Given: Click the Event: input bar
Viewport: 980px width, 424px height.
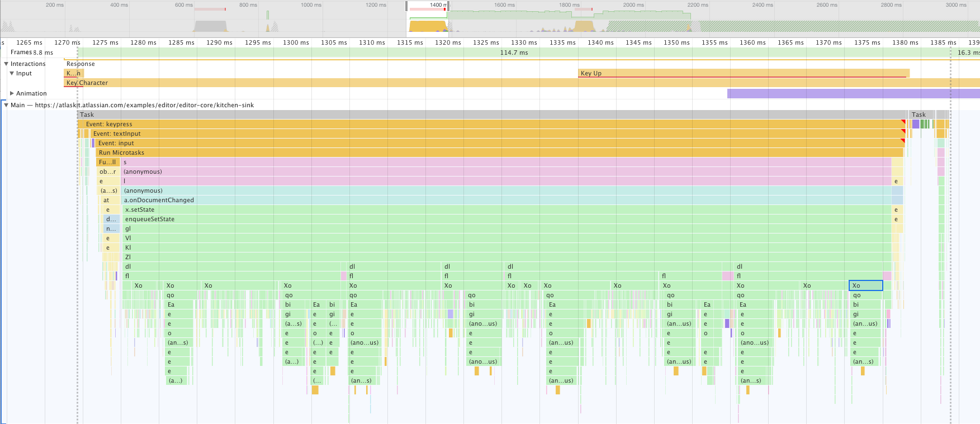Looking at the screenshot, I should click(x=447, y=143).
